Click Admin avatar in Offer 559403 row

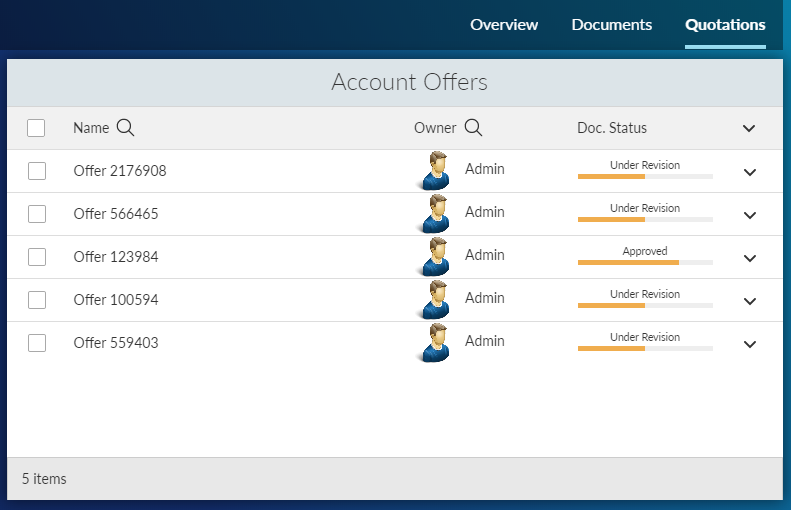434,343
